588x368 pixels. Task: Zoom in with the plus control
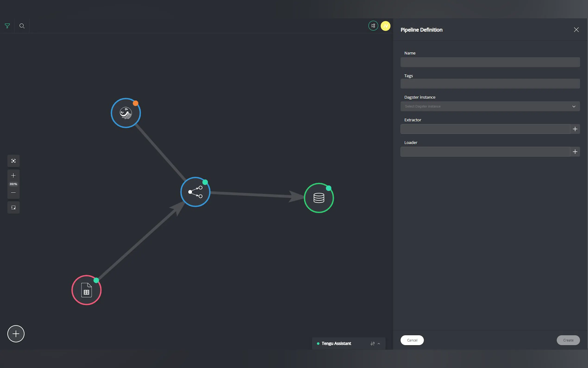pos(13,175)
